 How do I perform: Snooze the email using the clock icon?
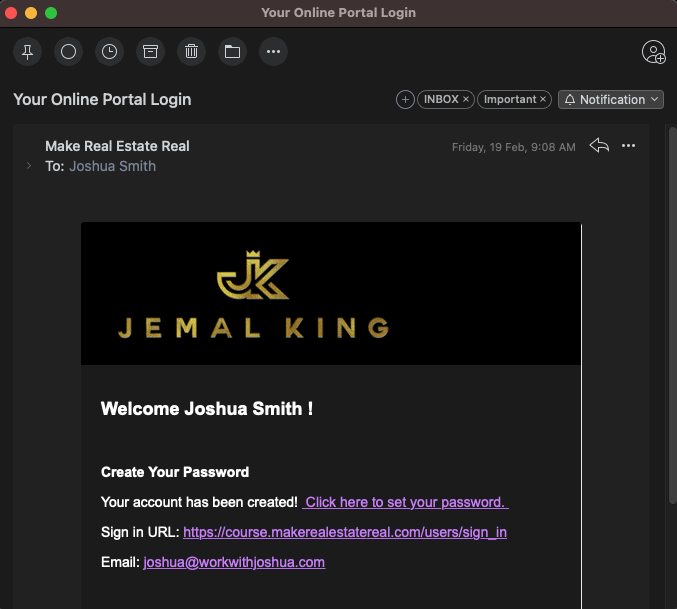[x=109, y=52]
